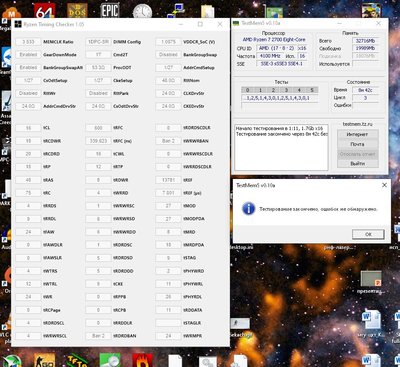Click the GearDownMode Enabled field
This screenshot has width=400, height=367.
pos(28,55)
